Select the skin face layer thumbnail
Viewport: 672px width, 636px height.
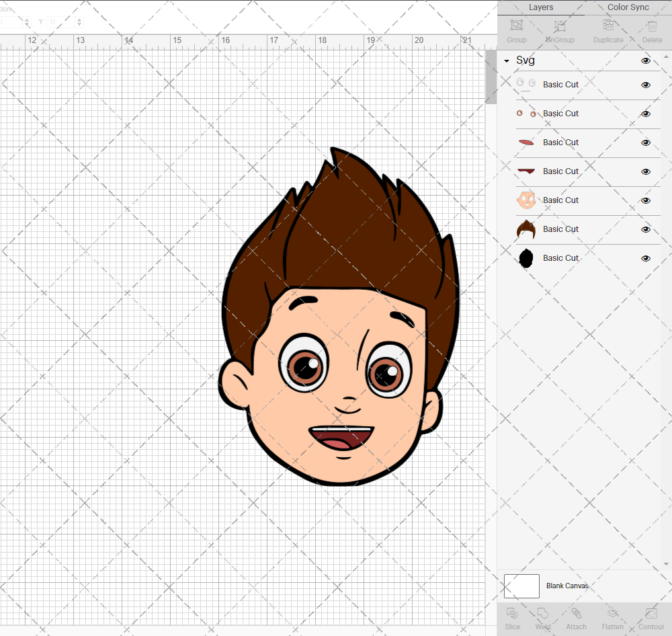(526, 200)
